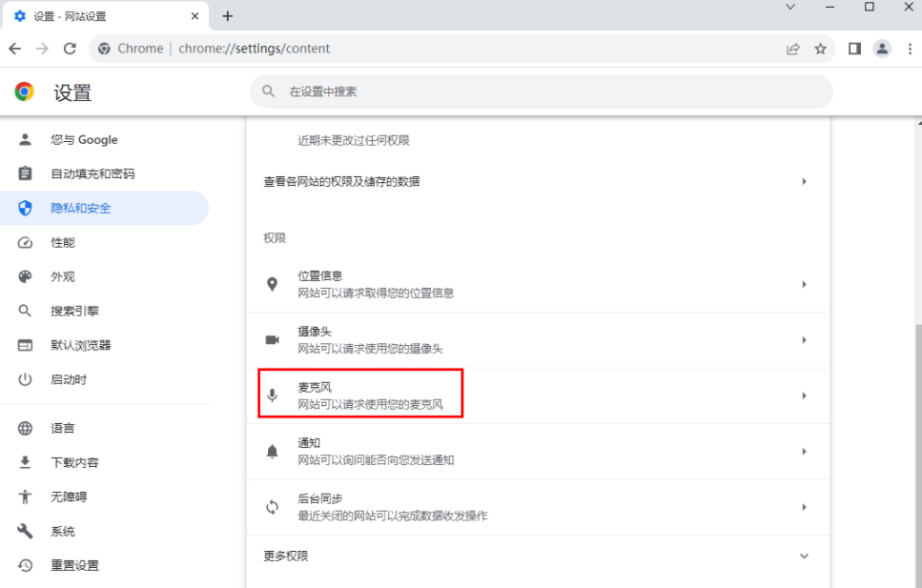Click the magnifier icon in the settings search
922x588 pixels.
point(269,91)
